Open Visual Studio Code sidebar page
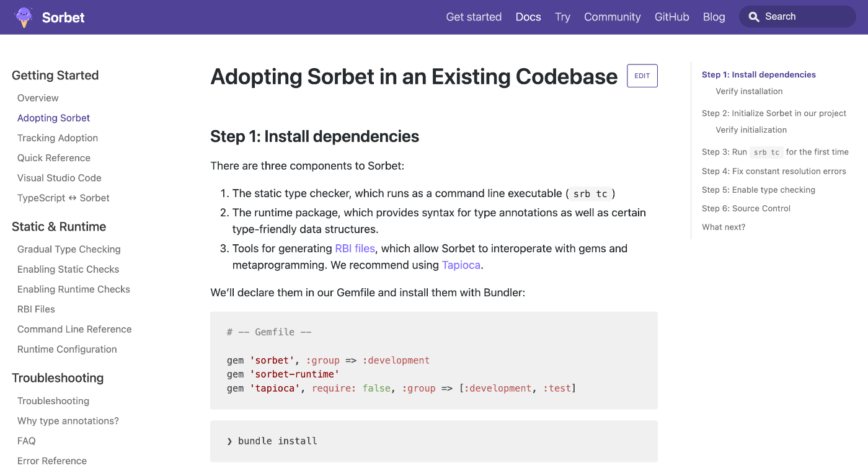This screenshot has height=468, width=868. [59, 178]
